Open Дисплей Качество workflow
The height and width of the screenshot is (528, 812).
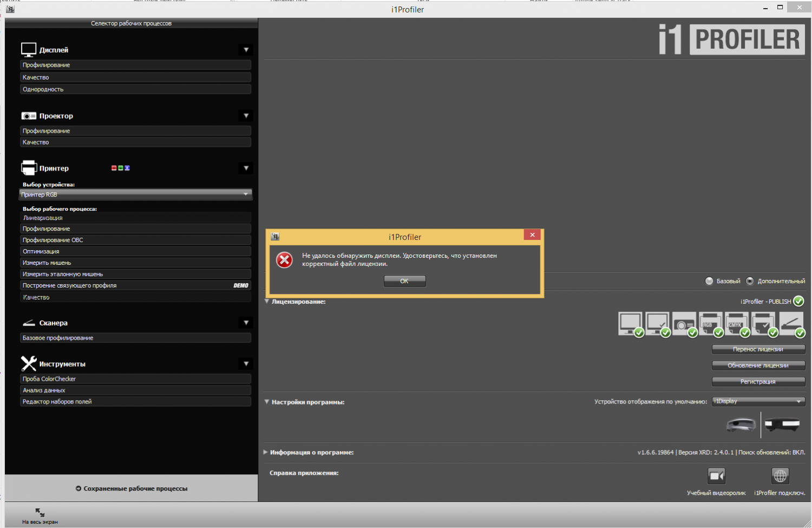136,77
